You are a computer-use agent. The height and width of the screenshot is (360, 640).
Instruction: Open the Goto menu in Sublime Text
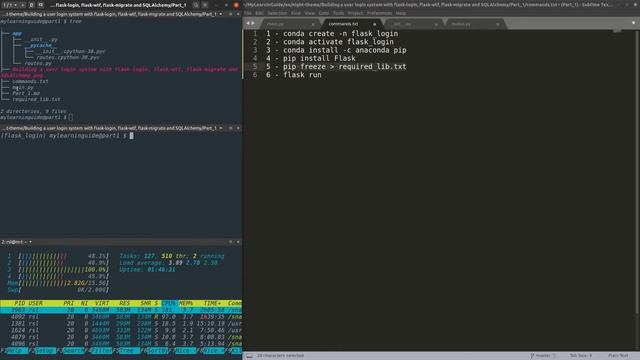324,13
